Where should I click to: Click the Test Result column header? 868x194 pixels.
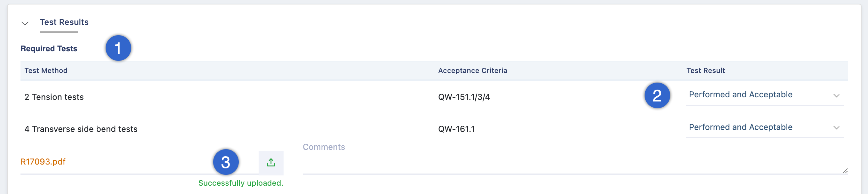pos(706,71)
